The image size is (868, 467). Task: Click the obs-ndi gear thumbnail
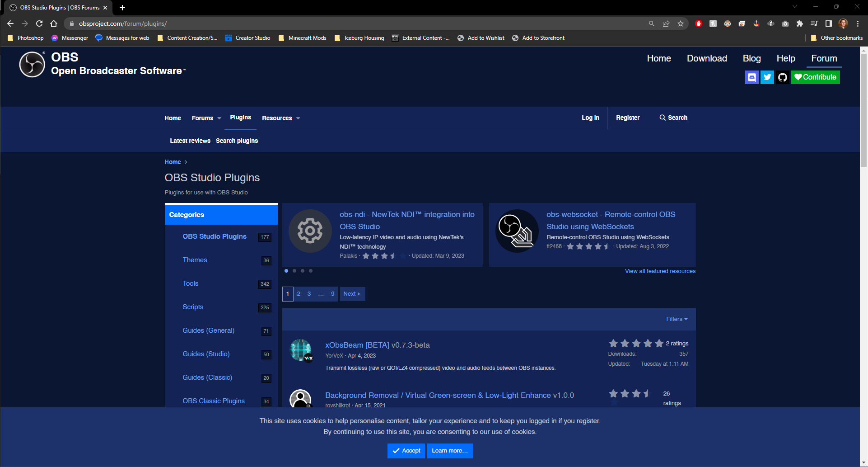(310, 231)
